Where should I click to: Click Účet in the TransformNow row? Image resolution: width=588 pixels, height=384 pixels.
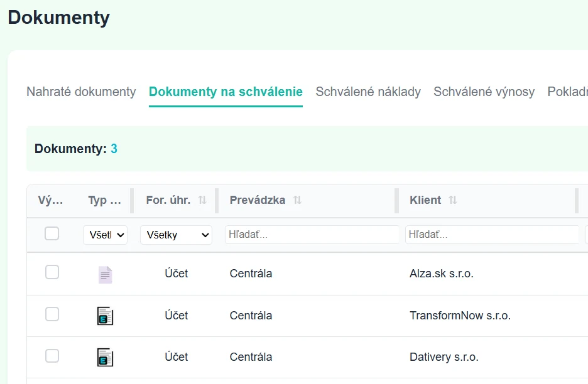177,315
